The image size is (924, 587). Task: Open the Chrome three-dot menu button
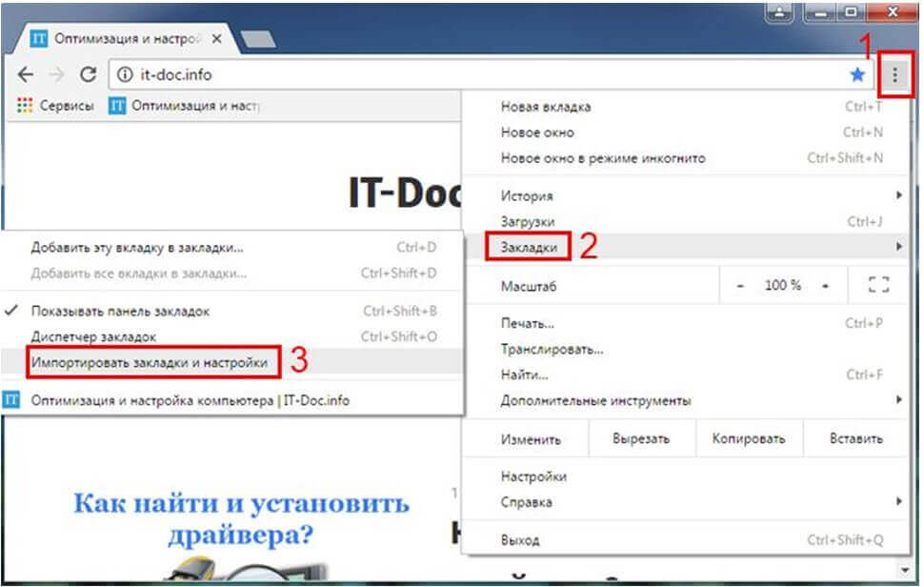click(x=894, y=74)
